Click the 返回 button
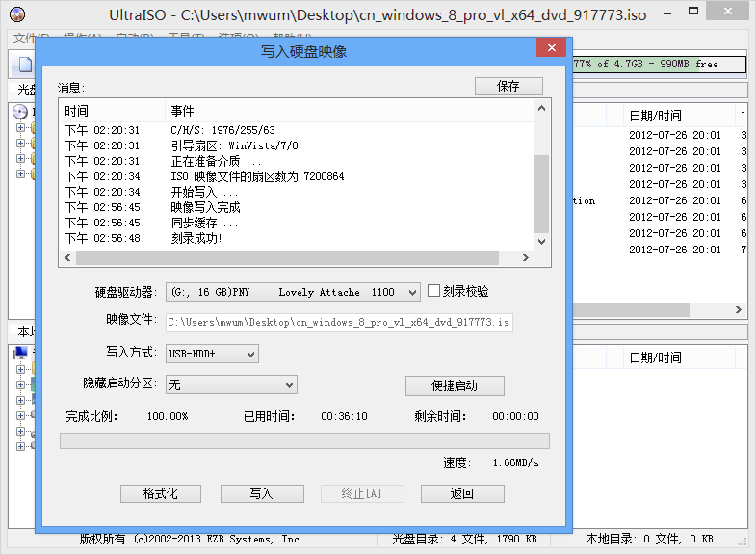The image size is (756, 555). click(x=462, y=493)
